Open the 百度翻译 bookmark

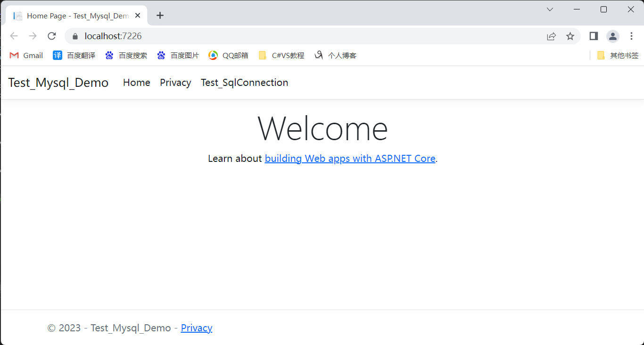tap(74, 55)
